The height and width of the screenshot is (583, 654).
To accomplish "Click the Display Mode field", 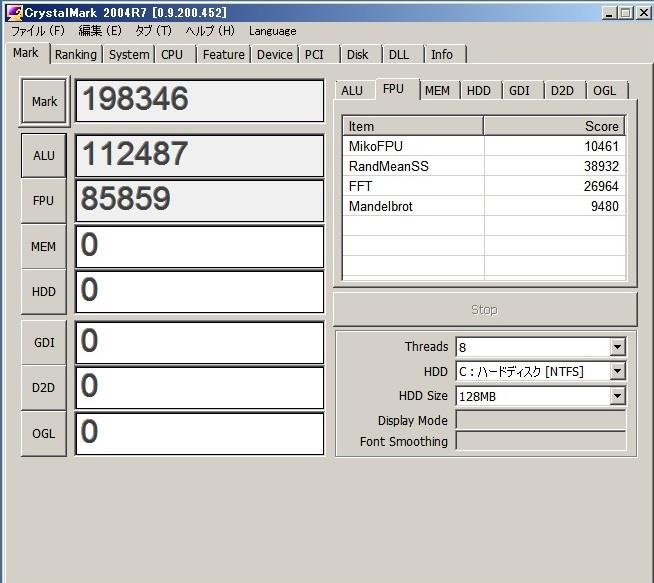I will pyautogui.click(x=541, y=420).
